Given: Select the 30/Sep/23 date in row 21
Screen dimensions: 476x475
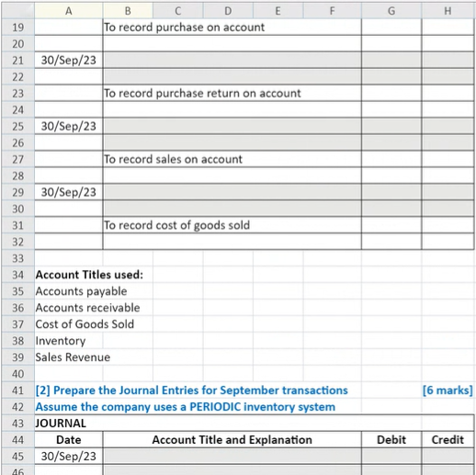Looking at the screenshot, I should point(69,61).
